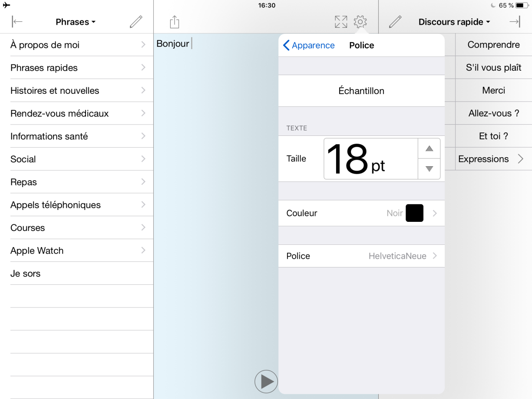The image size is (532, 399).
Task: Go back to Apparence settings
Action: click(309, 45)
